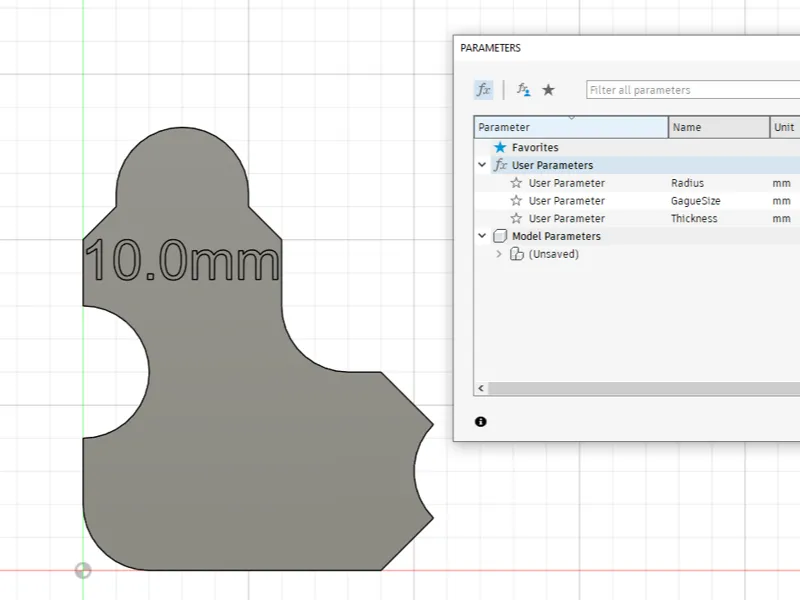Viewport: 800px width, 600px height.
Task: Select the fx all-parameters filter icon
Action: coord(483,90)
